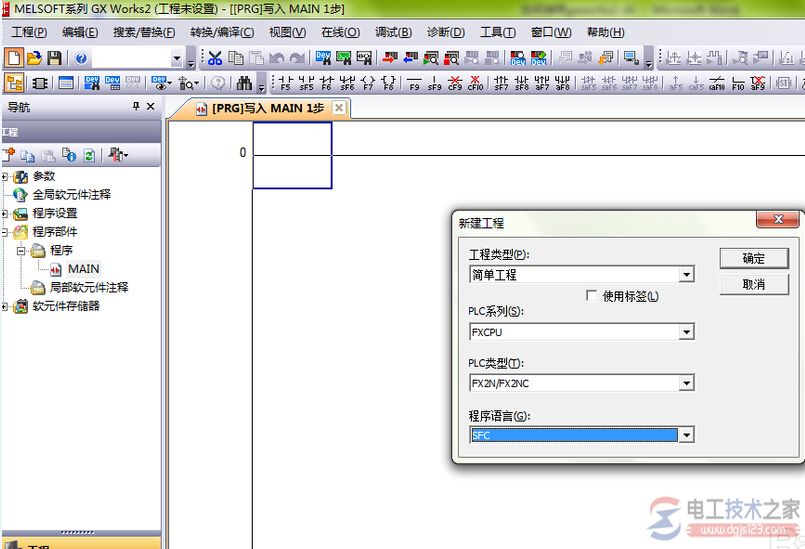Open the 编辑(E) menu
The height and width of the screenshot is (549, 805).
pos(80,32)
